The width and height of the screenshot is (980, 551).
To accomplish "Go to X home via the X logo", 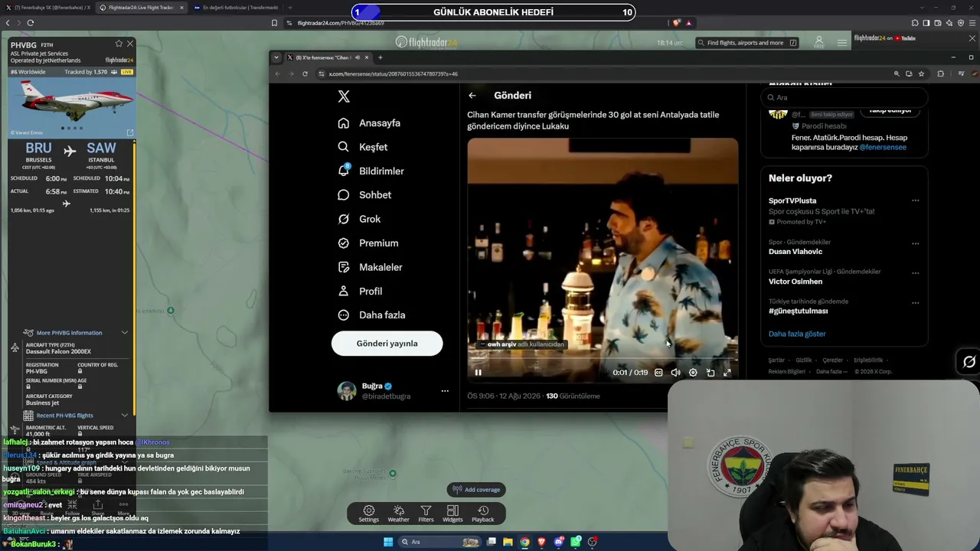I will 344,96.
